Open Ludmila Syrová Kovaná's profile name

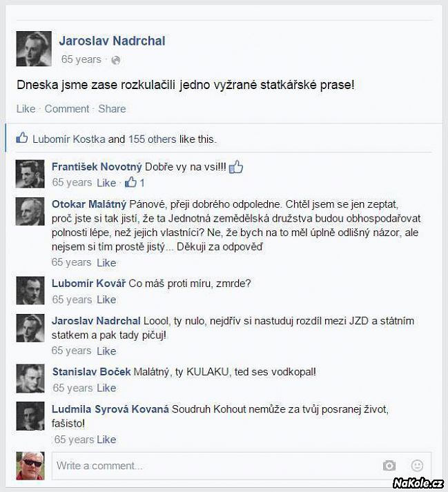[110, 409]
